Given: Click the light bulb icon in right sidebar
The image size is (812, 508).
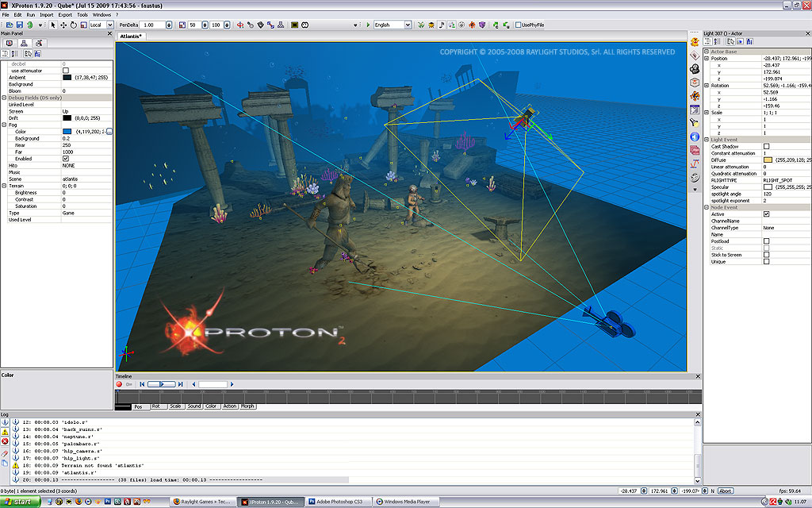Looking at the screenshot, I should (695, 123).
